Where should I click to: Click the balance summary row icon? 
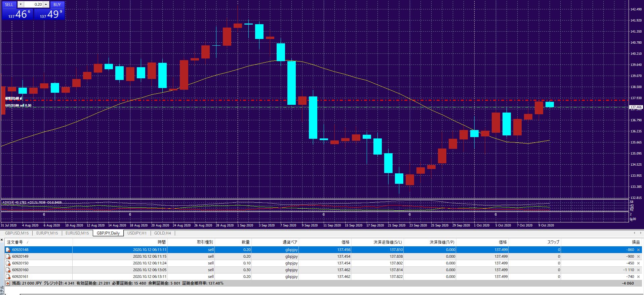[x=8, y=284]
